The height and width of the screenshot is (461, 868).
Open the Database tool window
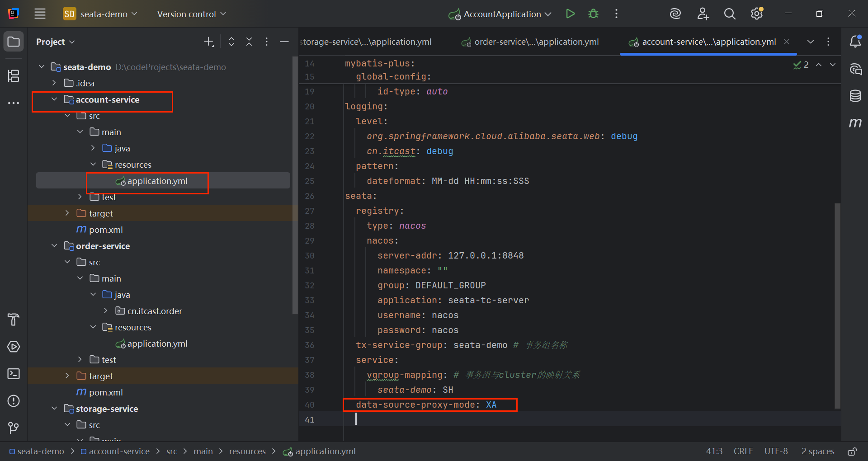(x=855, y=96)
